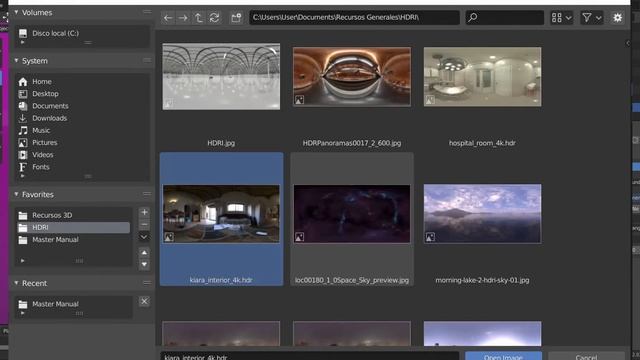The width and height of the screenshot is (640, 360).
Task: Go up to parent directory
Action: point(198,18)
